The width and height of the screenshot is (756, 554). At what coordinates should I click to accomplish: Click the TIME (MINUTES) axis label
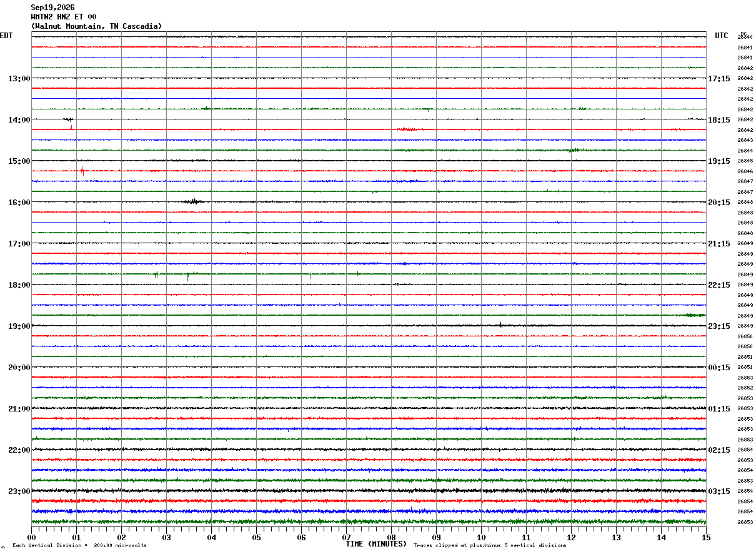click(x=376, y=544)
